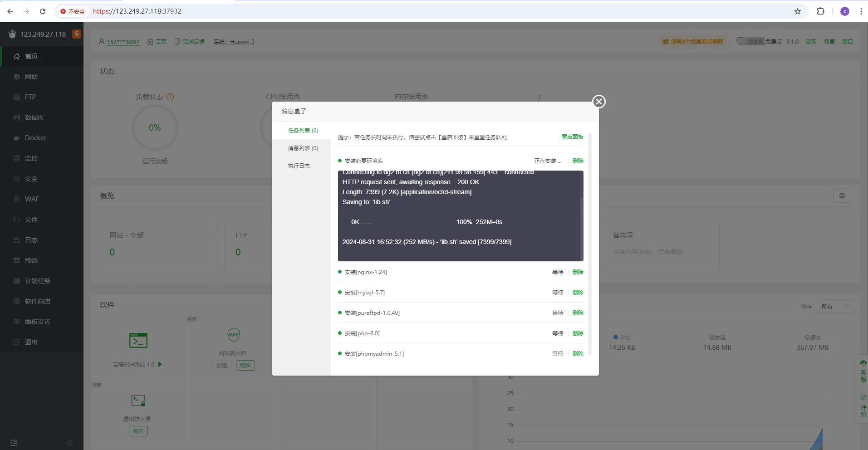Open the 网卡 所有 dropdown
Screen dimensions: 868x450
[x=835, y=307]
